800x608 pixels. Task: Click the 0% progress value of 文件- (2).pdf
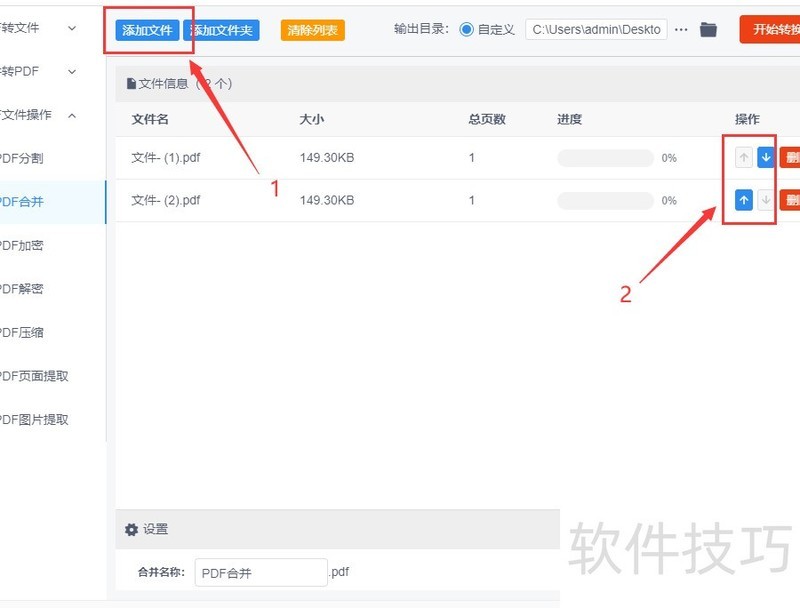pos(669,200)
